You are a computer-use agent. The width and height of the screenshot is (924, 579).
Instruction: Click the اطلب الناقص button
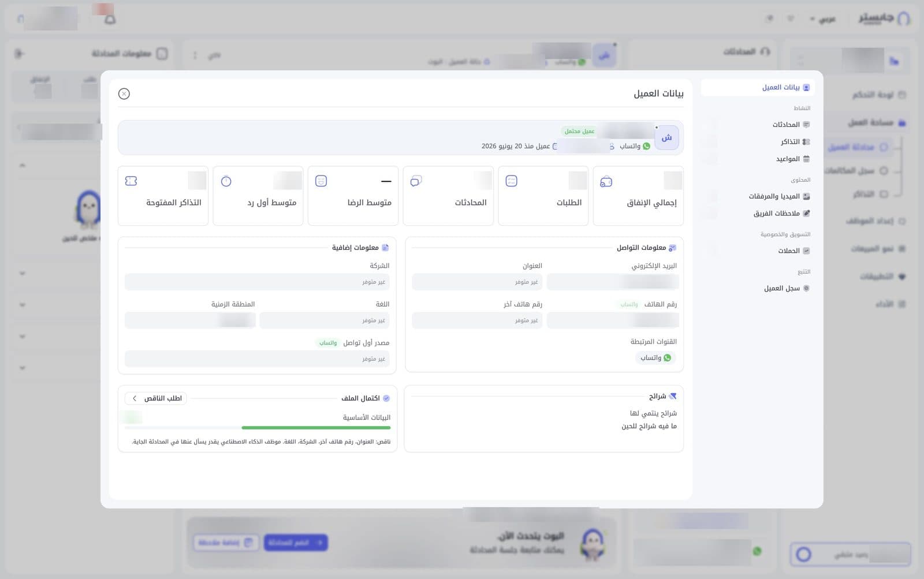pos(156,398)
